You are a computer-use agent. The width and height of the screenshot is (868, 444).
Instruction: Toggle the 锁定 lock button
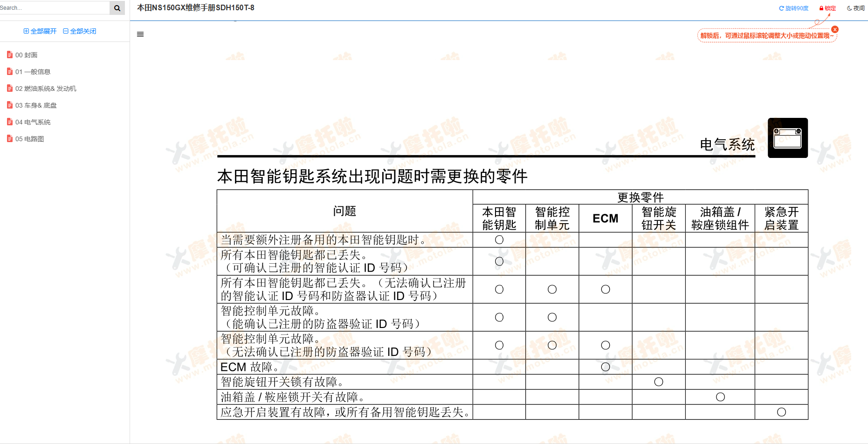(827, 8)
